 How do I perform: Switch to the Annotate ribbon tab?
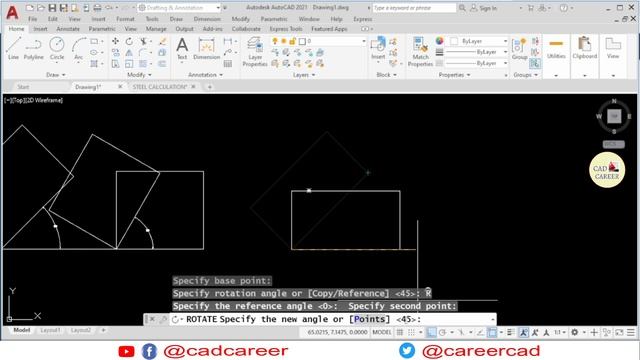(x=68, y=29)
